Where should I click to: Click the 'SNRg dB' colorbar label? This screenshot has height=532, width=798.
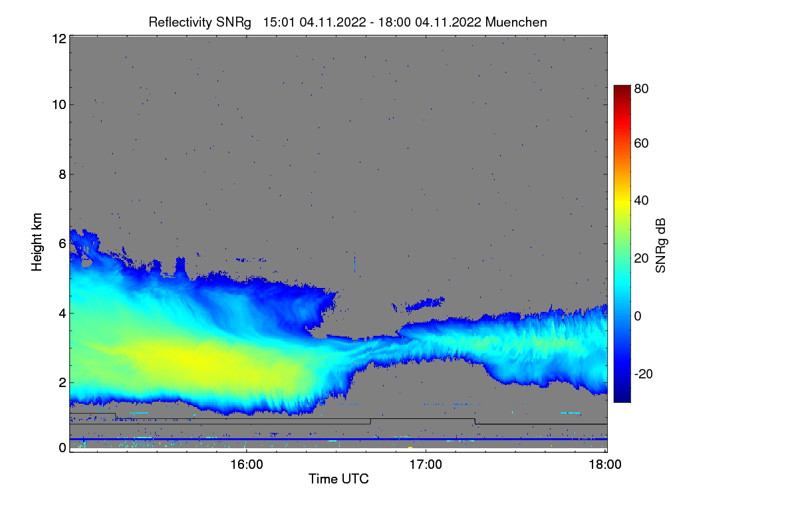click(x=661, y=246)
